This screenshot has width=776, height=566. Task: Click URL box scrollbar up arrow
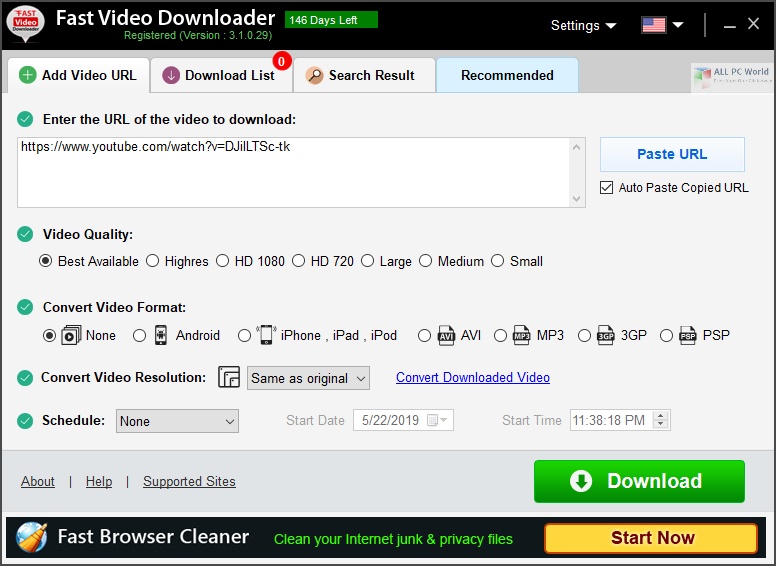[x=577, y=147]
